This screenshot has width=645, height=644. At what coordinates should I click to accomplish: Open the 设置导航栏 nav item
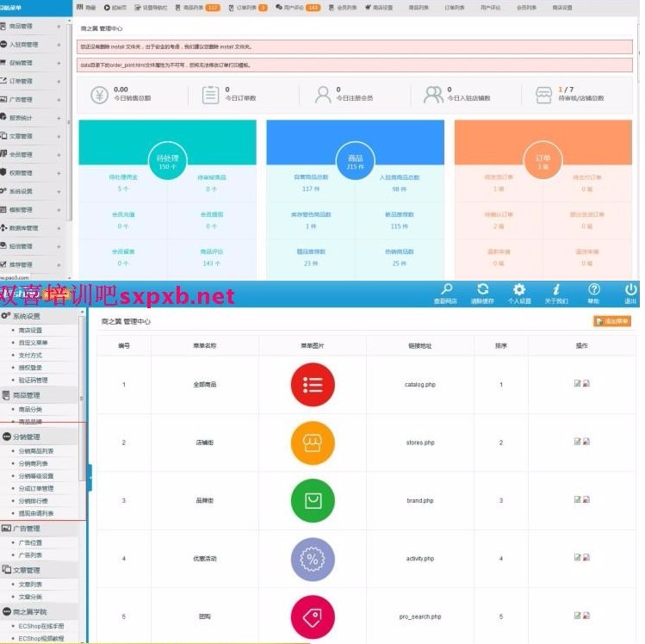tap(151, 8)
